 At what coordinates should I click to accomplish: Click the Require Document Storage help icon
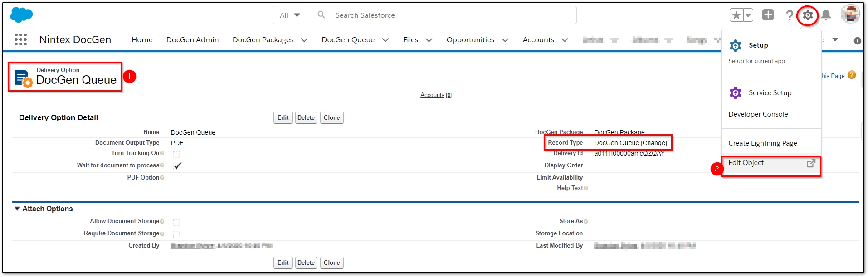(x=162, y=233)
